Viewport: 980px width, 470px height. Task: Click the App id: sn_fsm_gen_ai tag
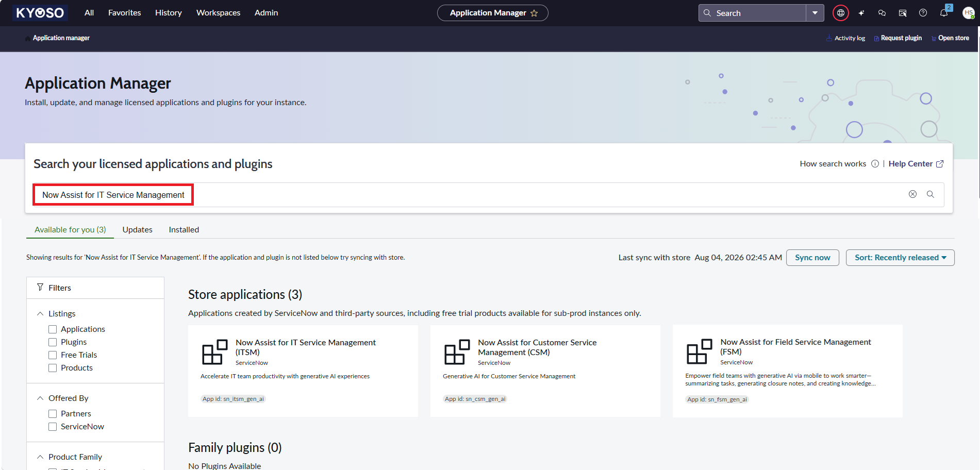(717, 399)
